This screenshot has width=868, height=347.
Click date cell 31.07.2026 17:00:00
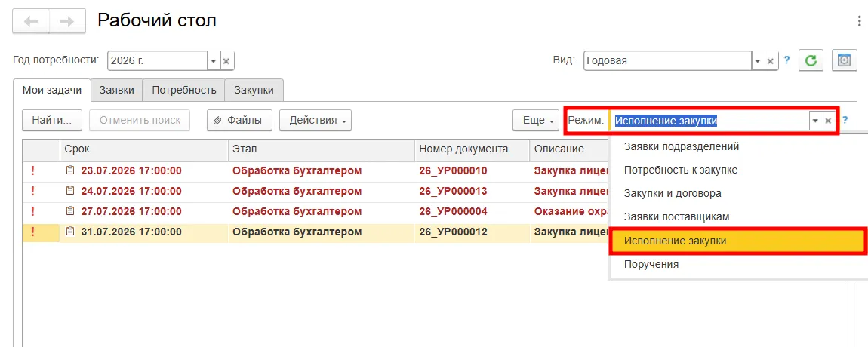click(131, 232)
